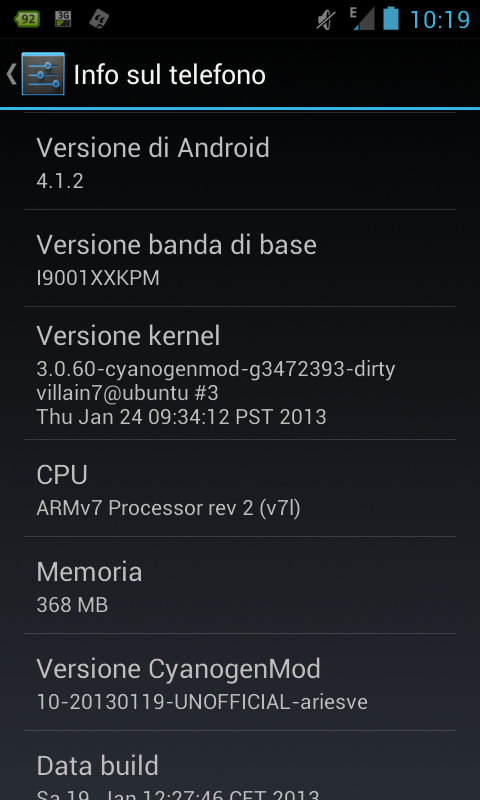Tap the 3G notification icon in status bar
Image resolution: width=480 pixels, height=800 pixels.
pos(63,19)
